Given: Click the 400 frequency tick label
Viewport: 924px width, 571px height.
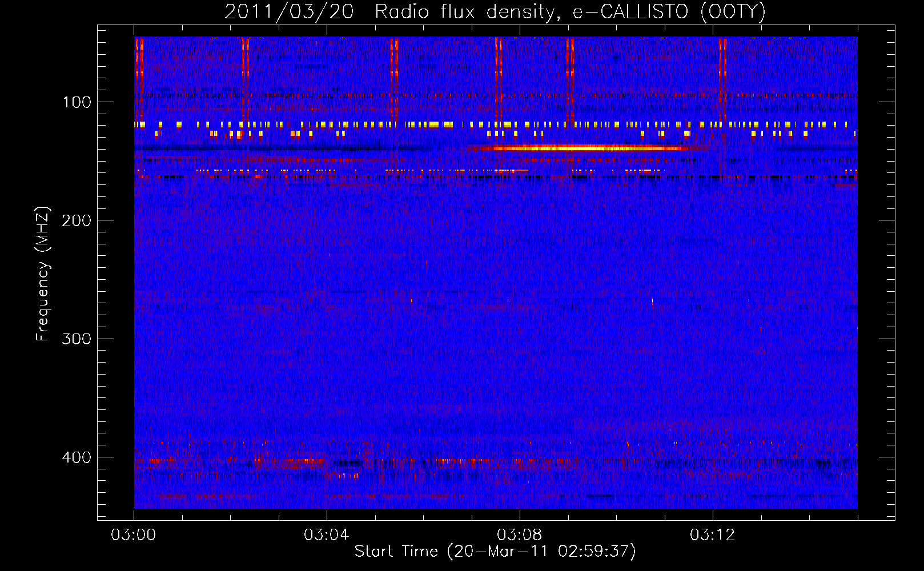Looking at the screenshot, I should click(x=77, y=457).
